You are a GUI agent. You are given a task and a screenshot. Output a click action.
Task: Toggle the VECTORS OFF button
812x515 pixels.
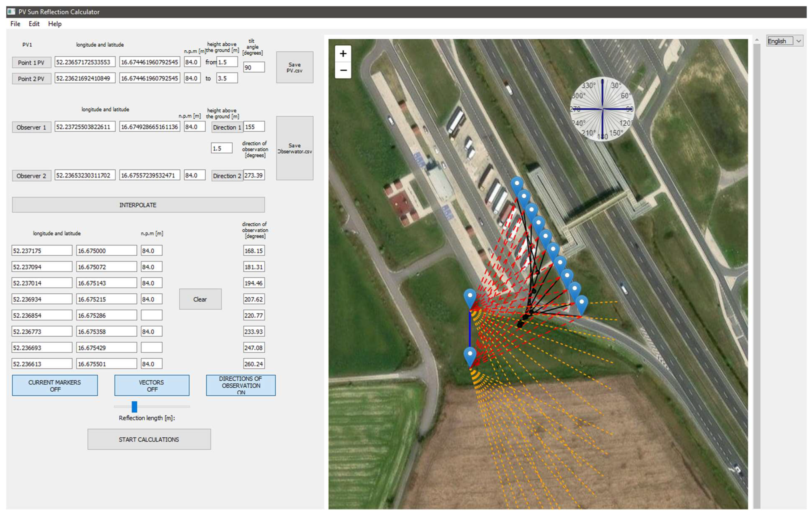[x=152, y=385]
